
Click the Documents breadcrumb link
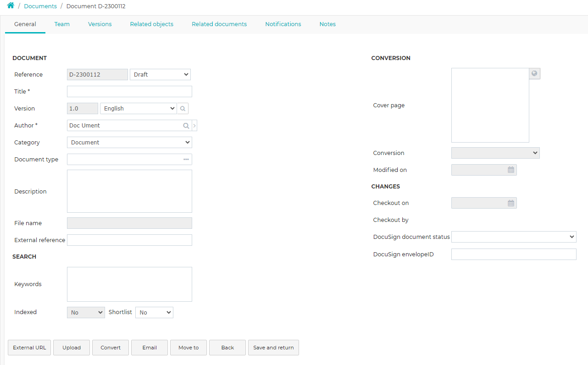[40, 6]
